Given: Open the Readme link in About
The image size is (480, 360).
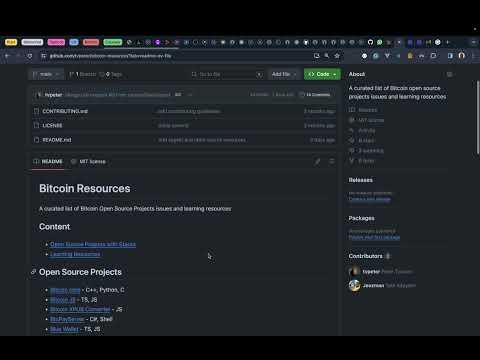Looking at the screenshot, I should [x=364, y=110].
